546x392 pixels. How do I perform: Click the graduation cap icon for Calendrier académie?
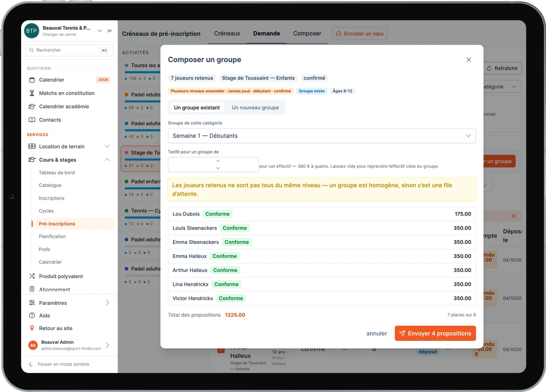click(32, 107)
